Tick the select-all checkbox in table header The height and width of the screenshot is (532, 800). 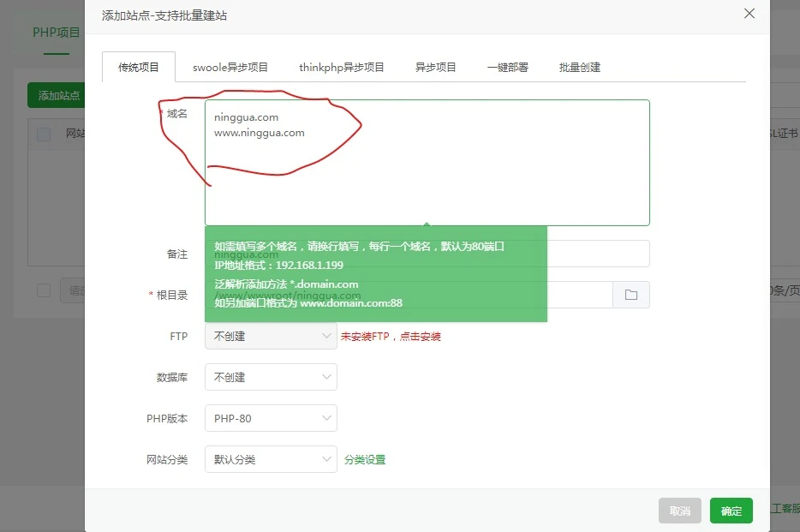tap(44, 134)
